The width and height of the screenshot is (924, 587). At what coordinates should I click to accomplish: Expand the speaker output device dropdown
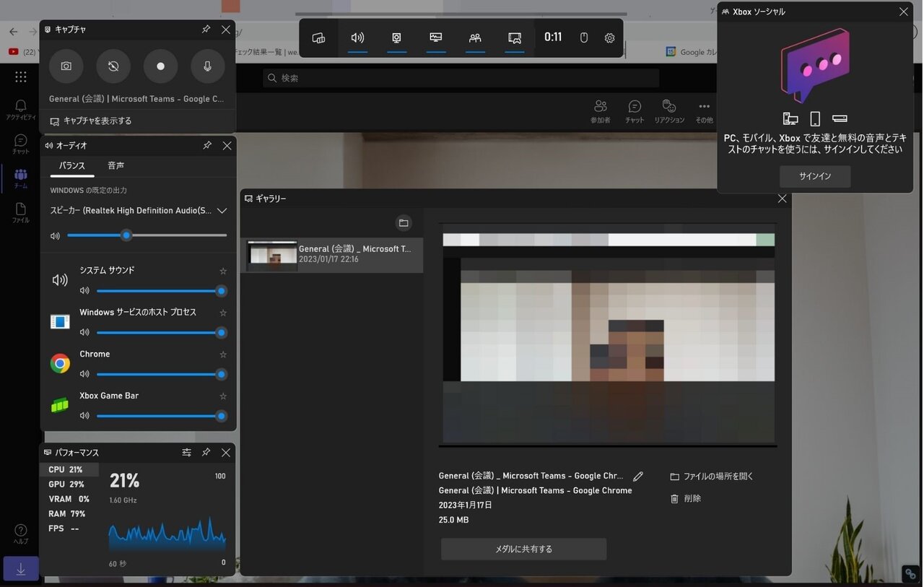coord(222,211)
